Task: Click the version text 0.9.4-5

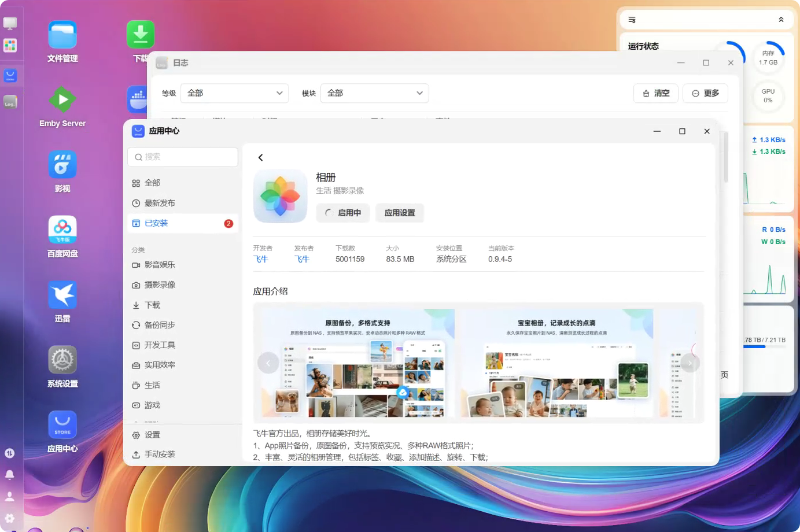Action: point(500,259)
